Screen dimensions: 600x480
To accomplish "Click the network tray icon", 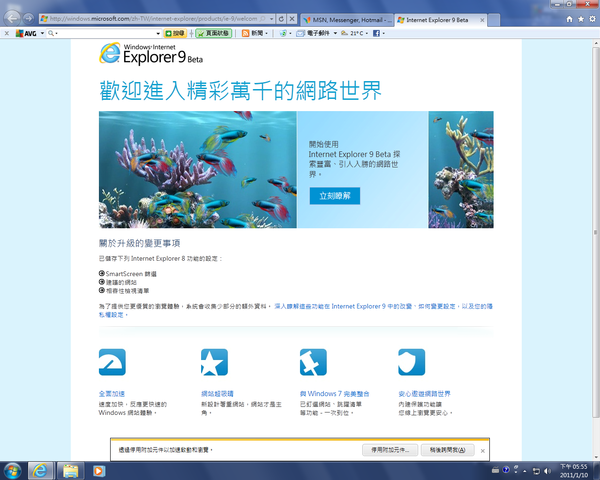I will click(x=536, y=471).
